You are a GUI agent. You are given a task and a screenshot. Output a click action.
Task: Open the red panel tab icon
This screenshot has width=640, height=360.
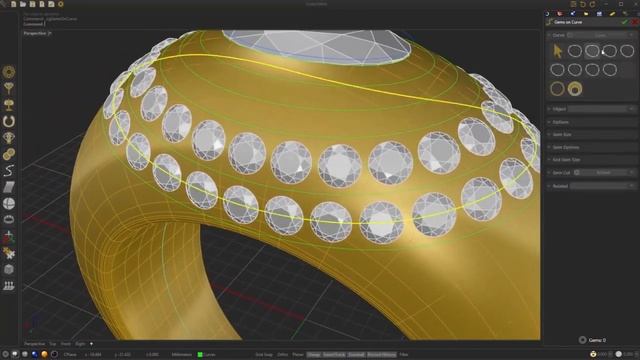[560, 13]
